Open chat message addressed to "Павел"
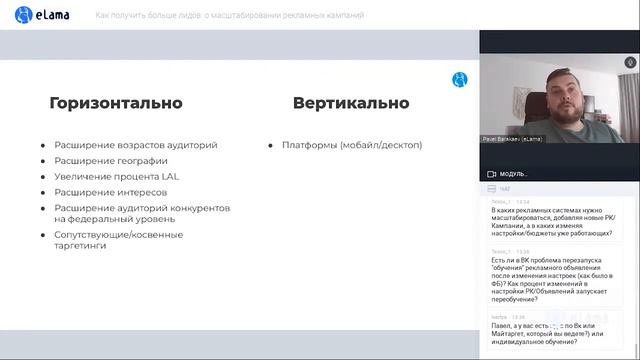 click(x=555, y=330)
